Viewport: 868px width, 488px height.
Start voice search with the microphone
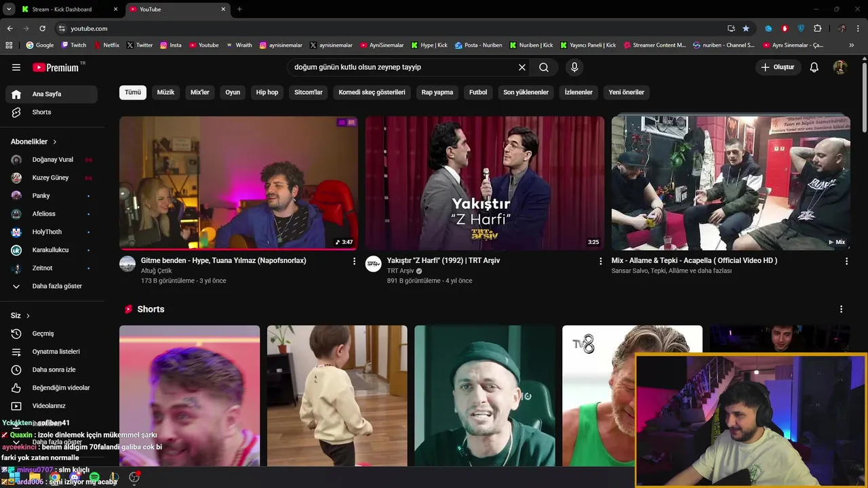click(x=574, y=67)
